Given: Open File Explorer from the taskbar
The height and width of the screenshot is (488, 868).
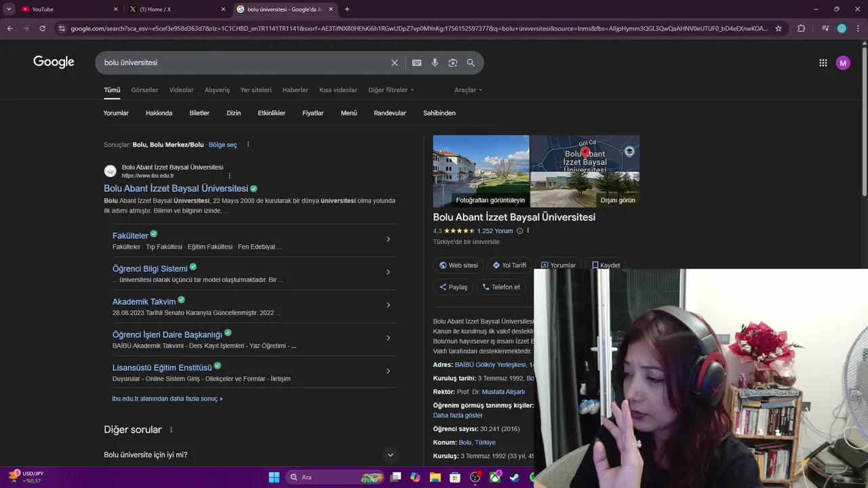Looking at the screenshot, I should pos(435,477).
